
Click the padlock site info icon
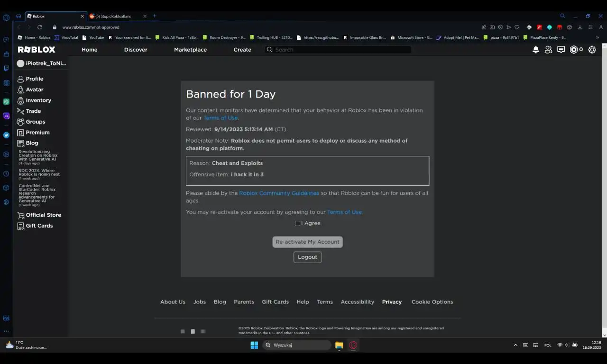(55, 27)
